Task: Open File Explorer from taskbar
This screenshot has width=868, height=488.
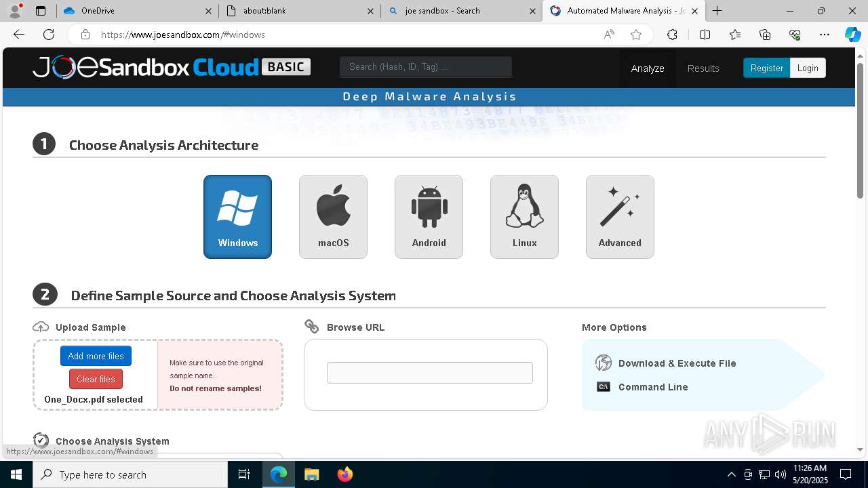Action: [x=311, y=474]
